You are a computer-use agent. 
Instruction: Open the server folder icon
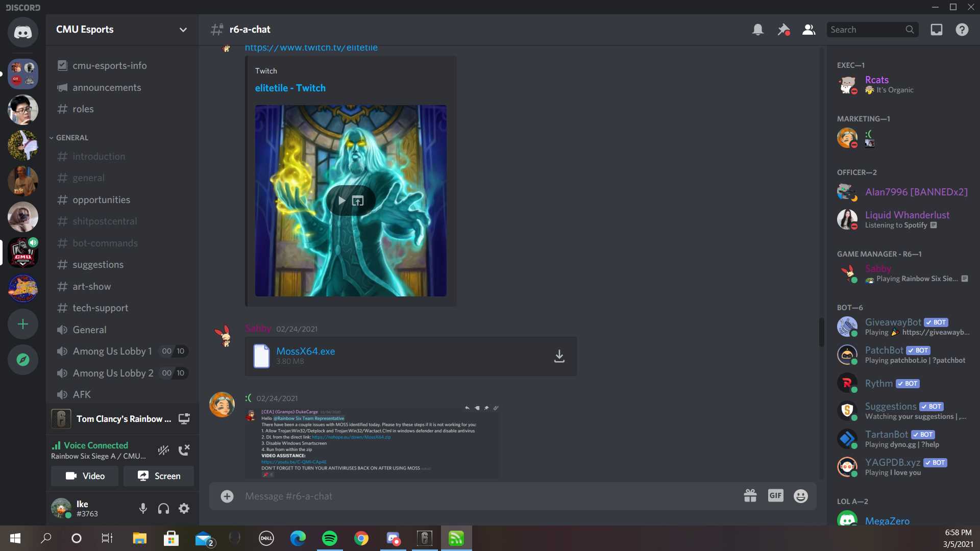(22, 74)
